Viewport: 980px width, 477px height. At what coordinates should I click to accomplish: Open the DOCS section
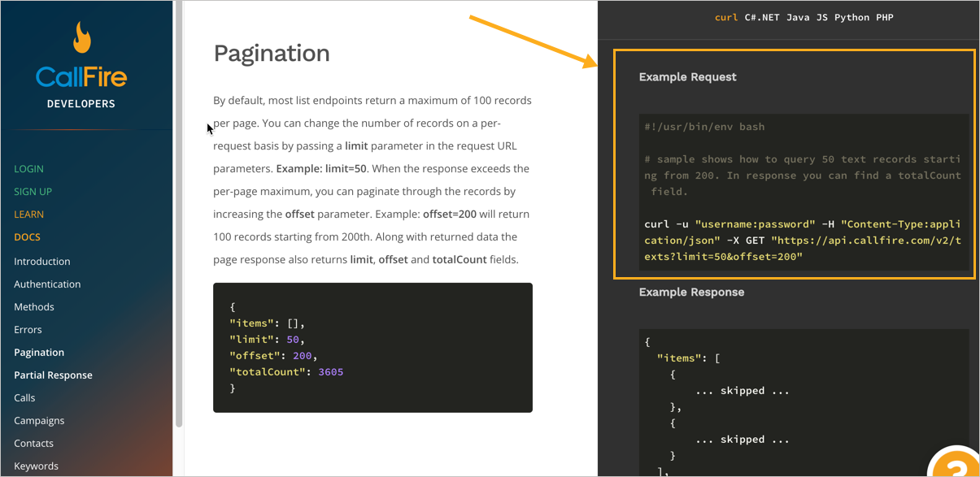pyautogui.click(x=27, y=237)
